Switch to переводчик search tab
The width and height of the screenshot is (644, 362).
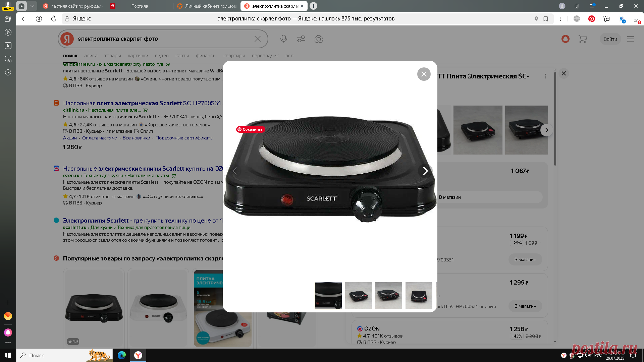coord(265,56)
